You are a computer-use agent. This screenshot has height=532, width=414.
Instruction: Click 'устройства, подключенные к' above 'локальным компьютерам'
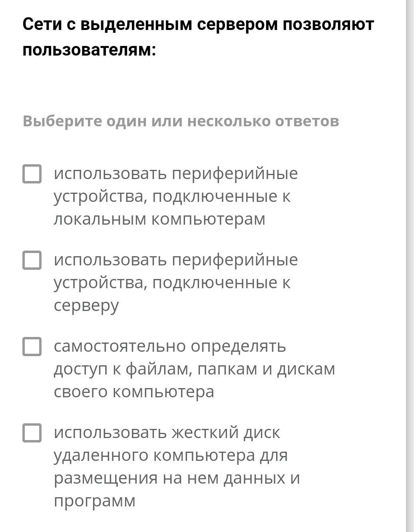[172, 196]
